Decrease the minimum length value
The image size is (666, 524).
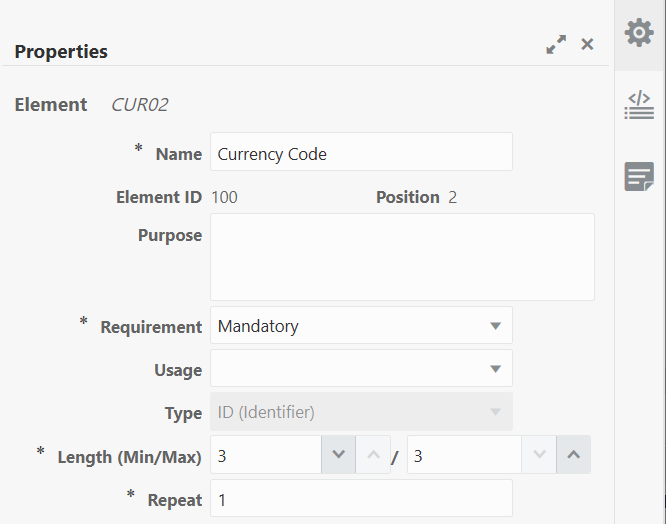point(338,455)
